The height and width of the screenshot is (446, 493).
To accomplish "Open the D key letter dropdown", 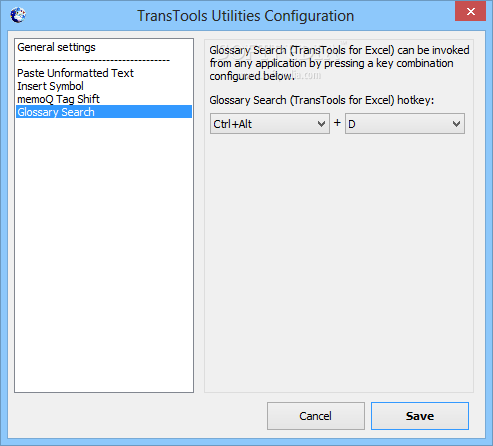I will pos(405,124).
